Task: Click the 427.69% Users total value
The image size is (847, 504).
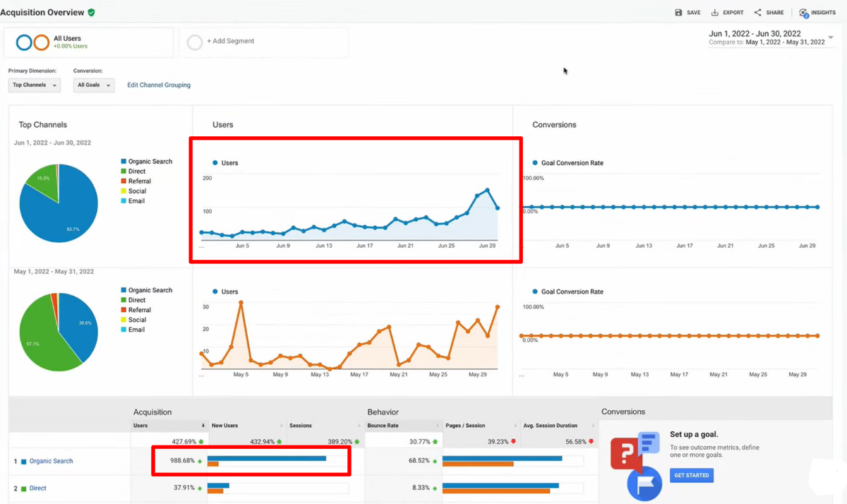Action: point(184,442)
